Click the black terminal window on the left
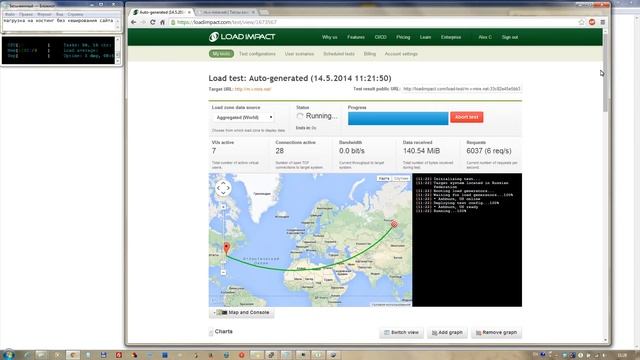640x360 pixels. (x=58, y=50)
